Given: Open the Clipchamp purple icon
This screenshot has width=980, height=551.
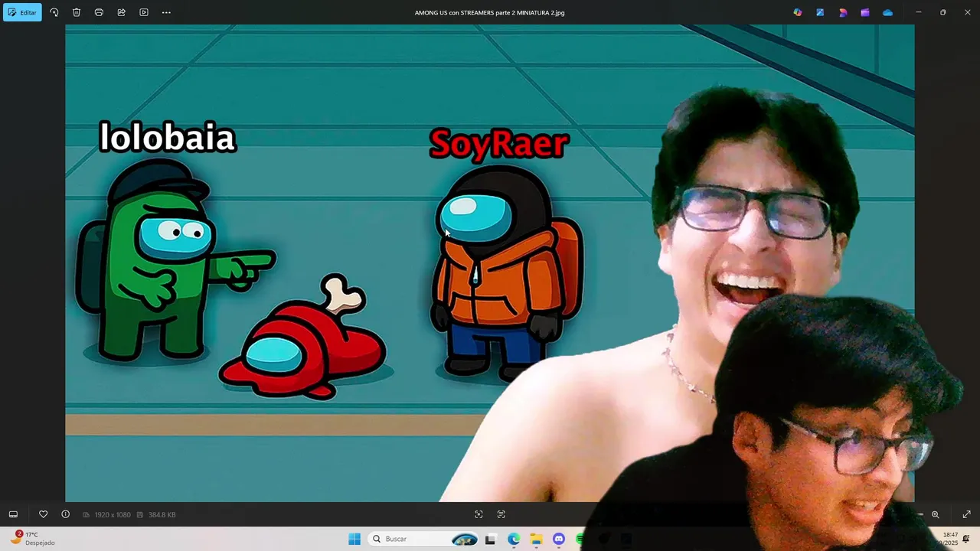Looking at the screenshot, I should pyautogui.click(x=865, y=12).
